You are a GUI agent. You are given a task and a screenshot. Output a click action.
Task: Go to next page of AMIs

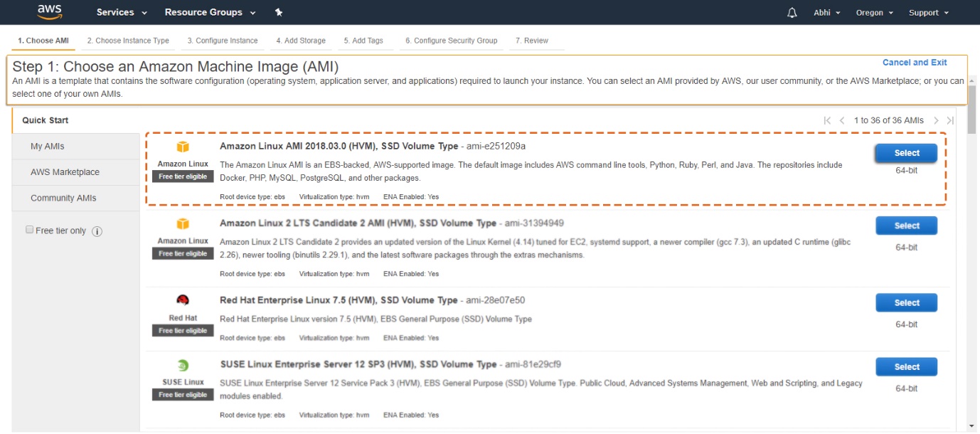(936, 120)
